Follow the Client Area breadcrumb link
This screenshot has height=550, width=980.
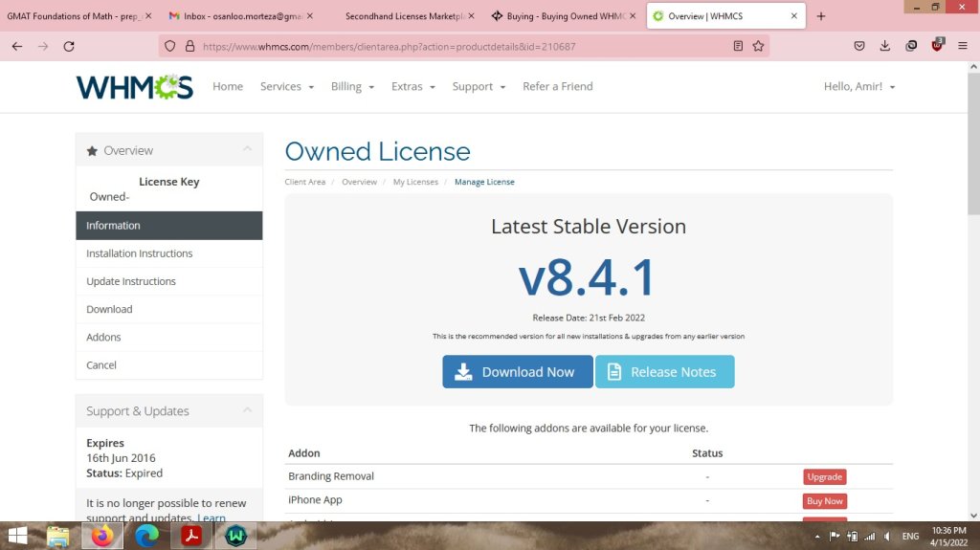[305, 182]
